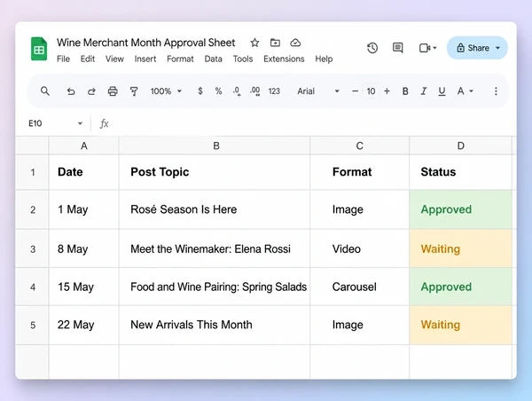Toggle italic formatting
The width and height of the screenshot is (532, 401).
424,91
